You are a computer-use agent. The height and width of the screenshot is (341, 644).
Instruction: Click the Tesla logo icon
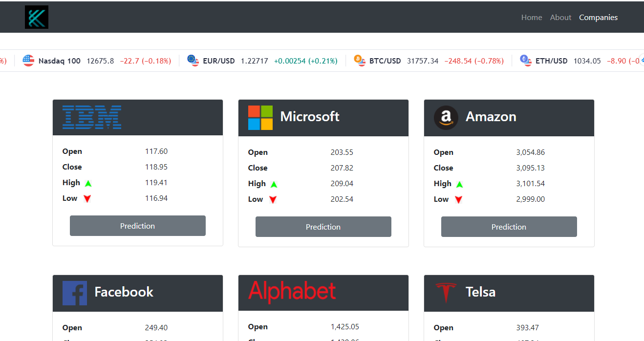pyautogui.click(x=446, y=293)
